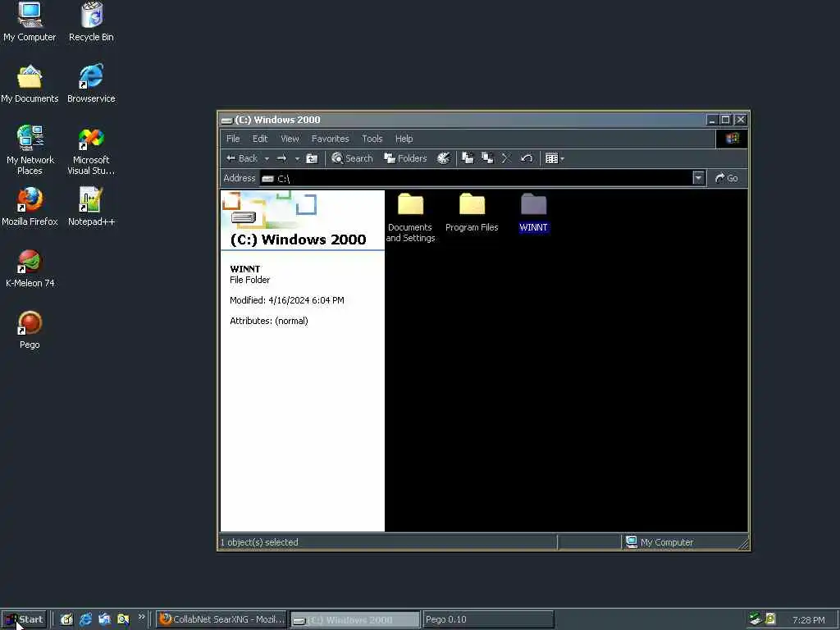
Task: Open the File menu
Action: tap(233, 139)
